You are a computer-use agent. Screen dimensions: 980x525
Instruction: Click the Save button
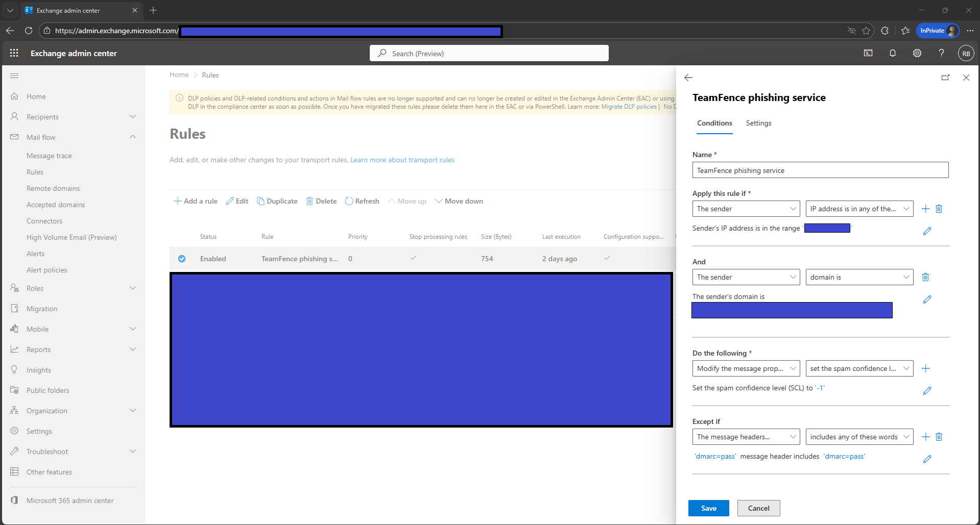[x=708, y=508]
